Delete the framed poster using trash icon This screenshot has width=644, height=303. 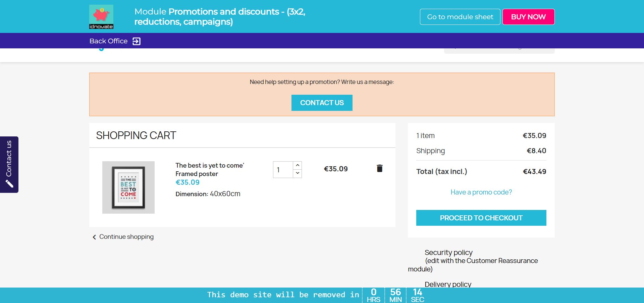[379, 168]
